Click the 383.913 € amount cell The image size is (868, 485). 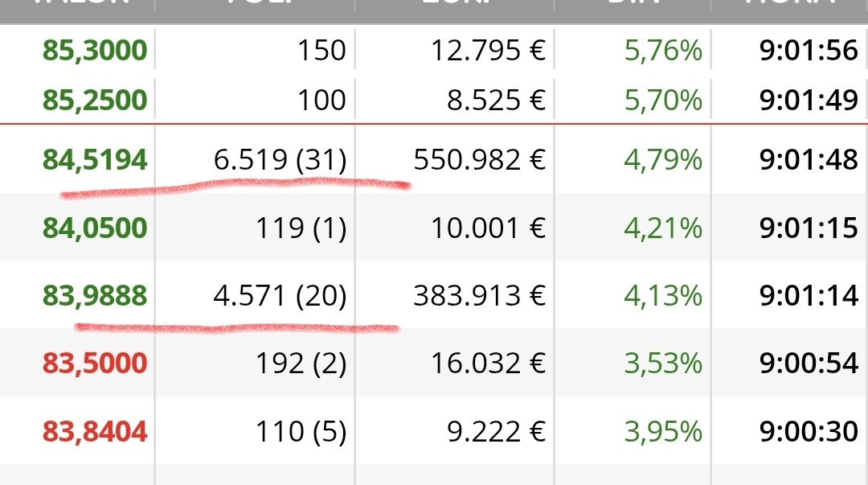coord(479,296)
